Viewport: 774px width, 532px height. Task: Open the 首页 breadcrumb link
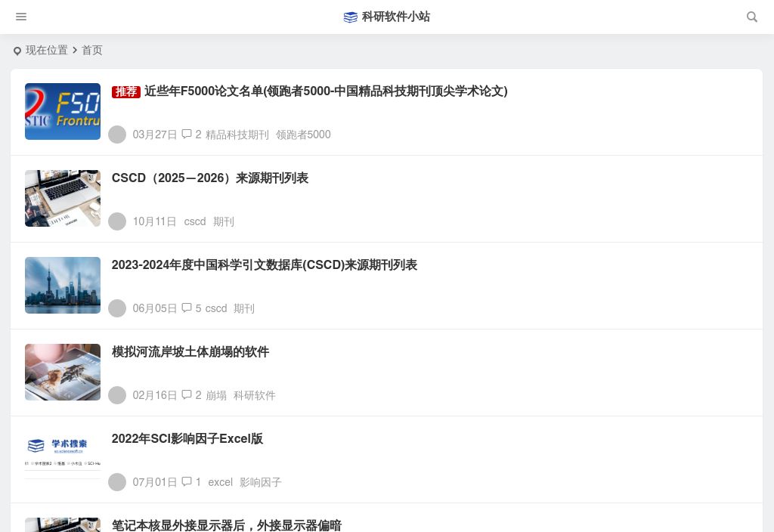click(x=92, y=50)
